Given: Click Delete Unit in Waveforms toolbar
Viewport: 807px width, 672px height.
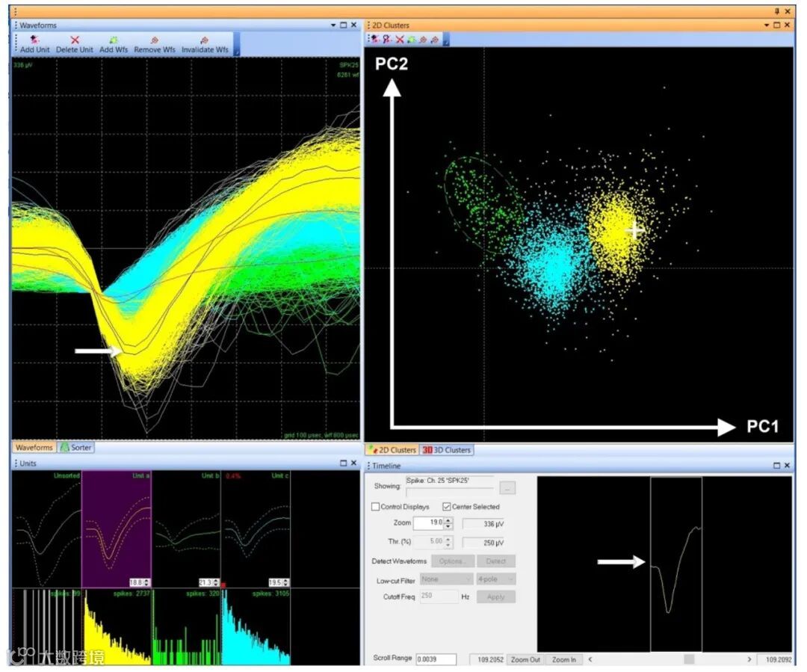Looking at the screenshot, I should (75, 45).
